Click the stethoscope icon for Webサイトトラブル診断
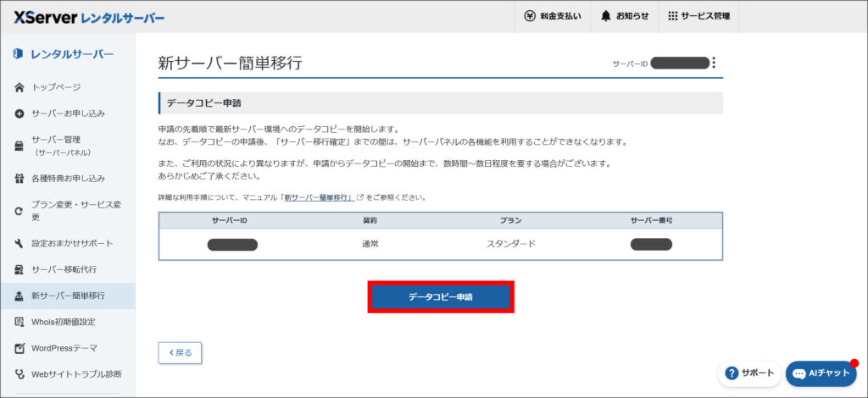The image size is (868, 398). (19, 374)
